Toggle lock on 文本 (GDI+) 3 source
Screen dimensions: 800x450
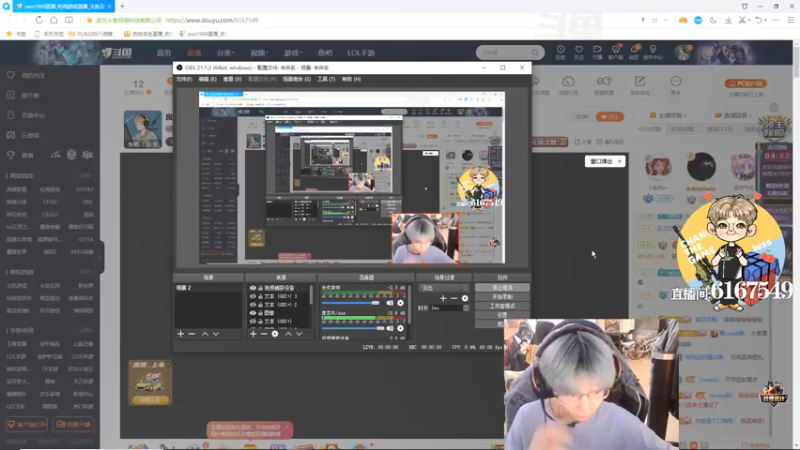260,296
